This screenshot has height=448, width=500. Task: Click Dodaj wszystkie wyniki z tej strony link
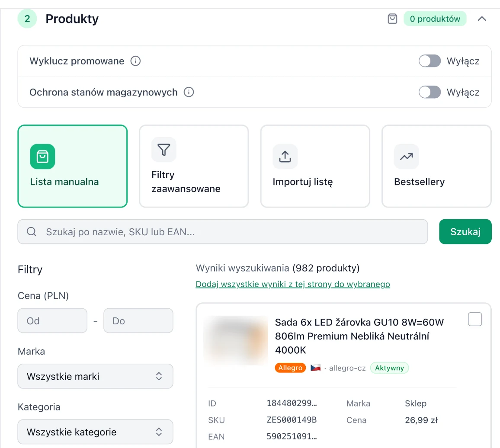(x=293, y=284)
